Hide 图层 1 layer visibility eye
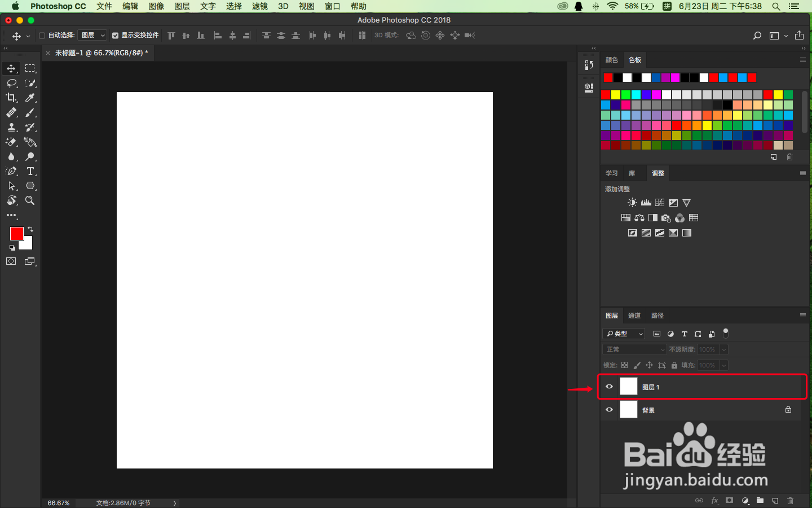Viewport: 812px width, 508px height. 609,387
